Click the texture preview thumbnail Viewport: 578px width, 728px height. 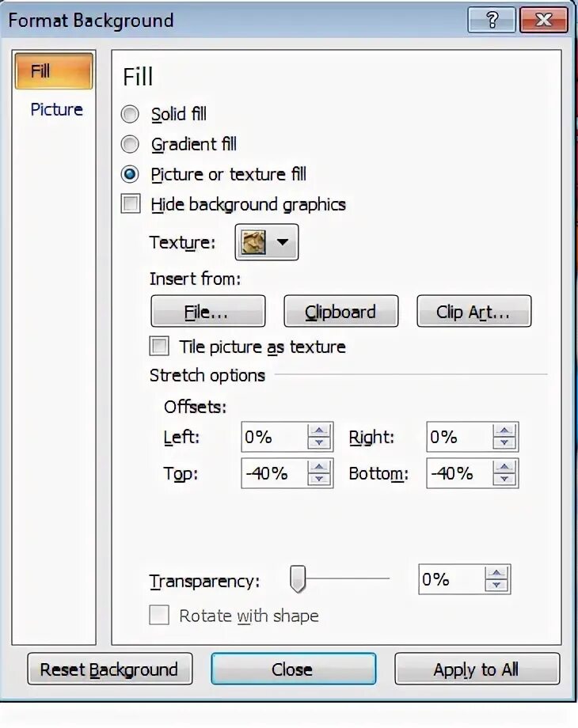click(253, 242)
